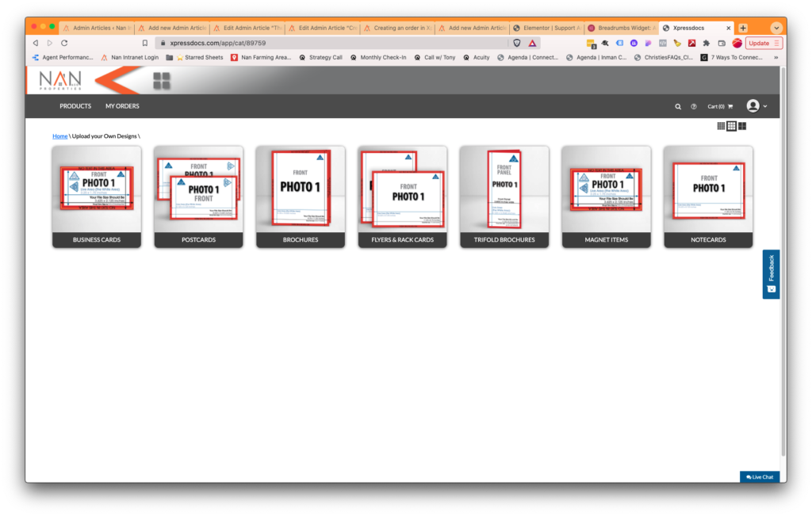Open the Live Chat button

pyautogui.click(x=760, y=477)
